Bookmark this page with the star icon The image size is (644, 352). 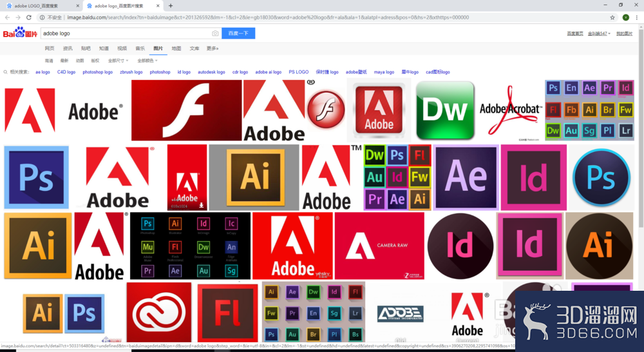(612, 17)
